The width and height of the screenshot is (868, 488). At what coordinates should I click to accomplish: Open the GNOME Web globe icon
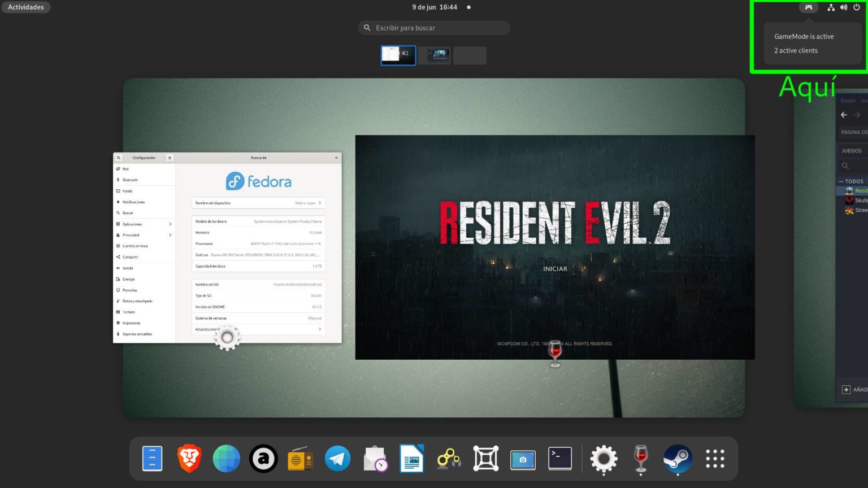pyautogui.click(x=226, y=459)
